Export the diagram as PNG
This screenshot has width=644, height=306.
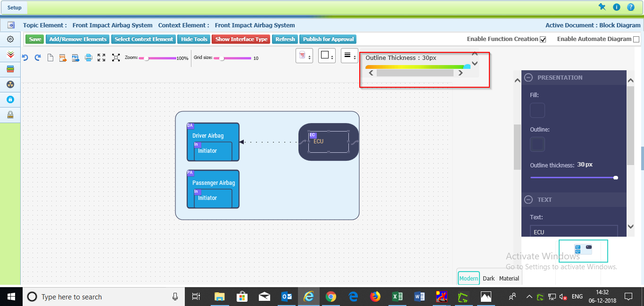click(x=75, y=58)
